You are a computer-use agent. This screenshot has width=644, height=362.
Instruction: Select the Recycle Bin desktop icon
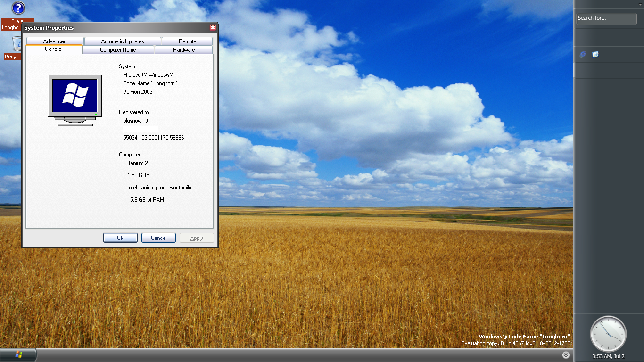[13, 49]
